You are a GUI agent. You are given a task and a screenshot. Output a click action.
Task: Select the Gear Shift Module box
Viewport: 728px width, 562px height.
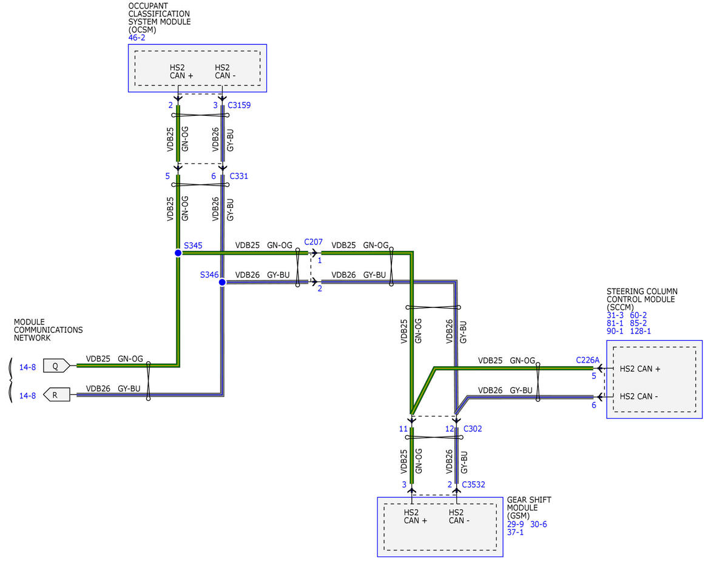(x=440, y=527)
